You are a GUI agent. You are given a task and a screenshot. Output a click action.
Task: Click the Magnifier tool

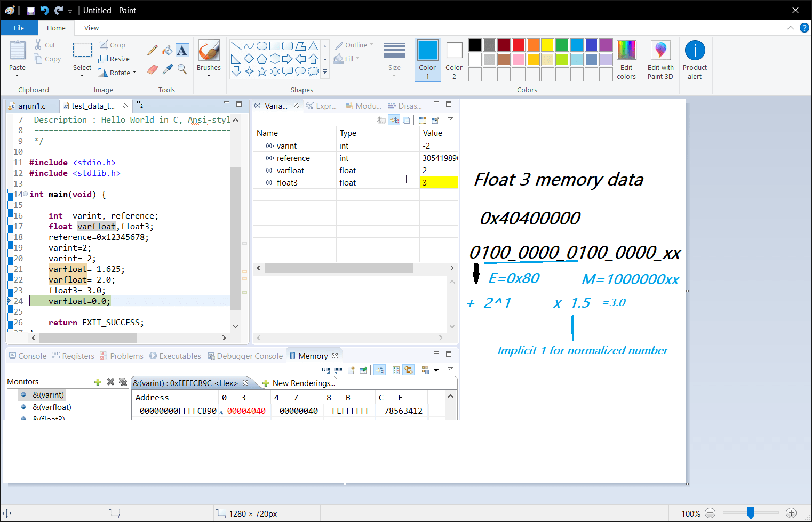click(182, 69)
